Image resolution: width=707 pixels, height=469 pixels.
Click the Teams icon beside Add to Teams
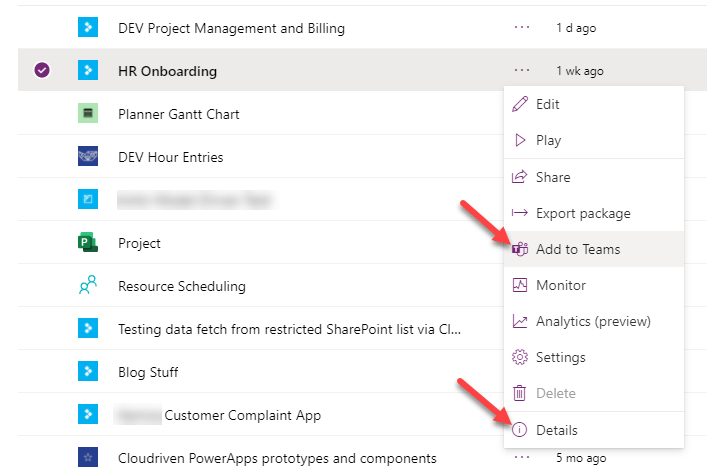[519, 249]
